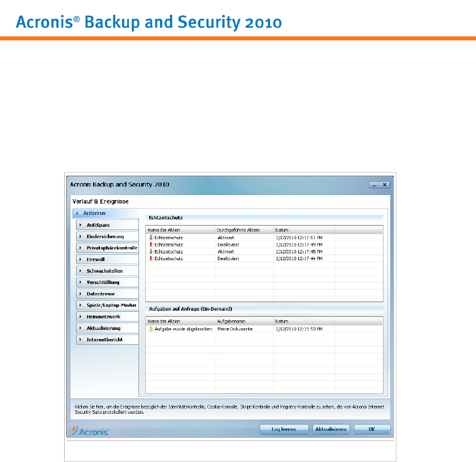The image size is (476, 462).
Task: Confirm with the OK button
Action: [372, 429]
